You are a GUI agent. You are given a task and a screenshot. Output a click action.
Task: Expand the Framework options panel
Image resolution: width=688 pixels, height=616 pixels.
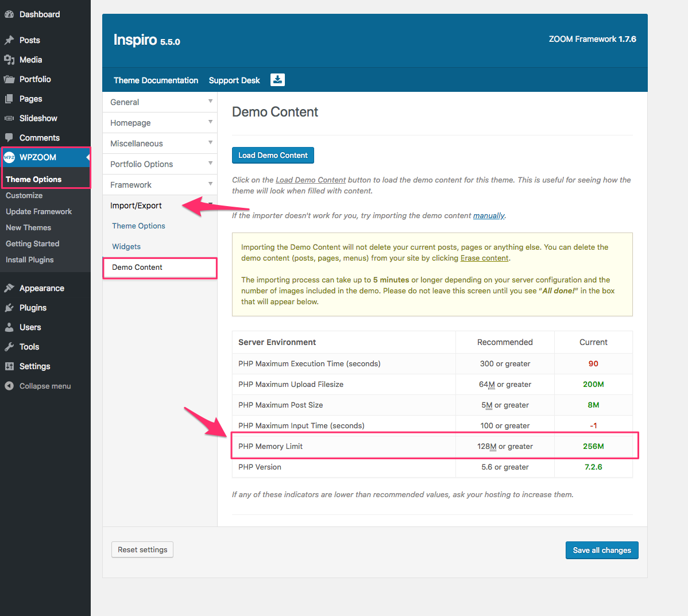pos(160,184)
